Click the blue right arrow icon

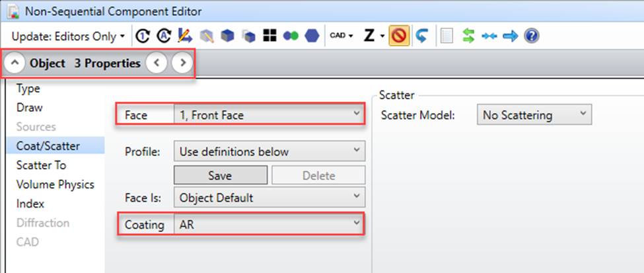[x=510, y=36]
